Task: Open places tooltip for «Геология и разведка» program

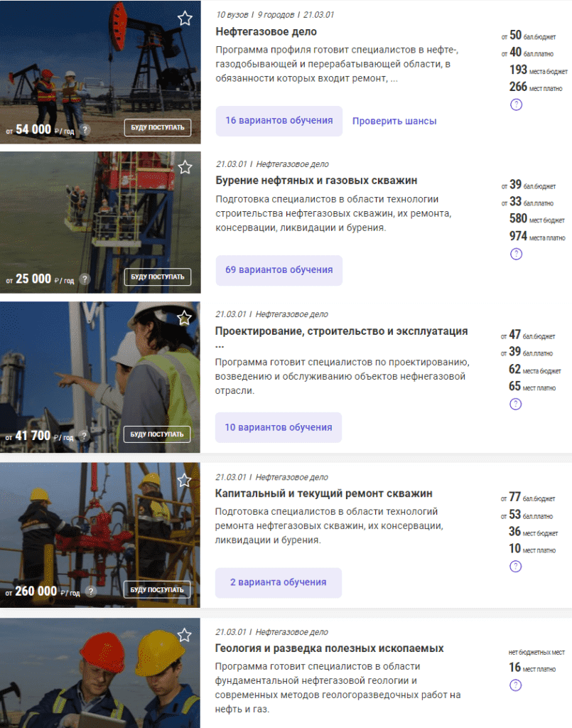Action: point(517,687)
